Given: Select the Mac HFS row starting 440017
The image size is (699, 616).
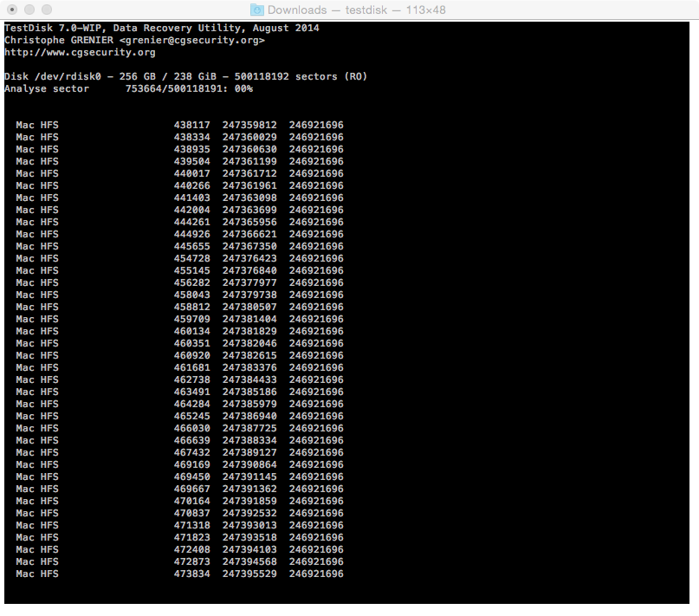Looking at the screenshot, I should coord(179,173).
